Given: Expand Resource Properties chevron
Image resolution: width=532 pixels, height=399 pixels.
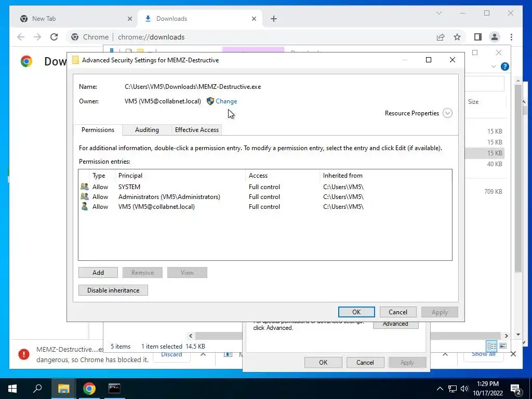Looking at the screenshot, I should 447,113.
